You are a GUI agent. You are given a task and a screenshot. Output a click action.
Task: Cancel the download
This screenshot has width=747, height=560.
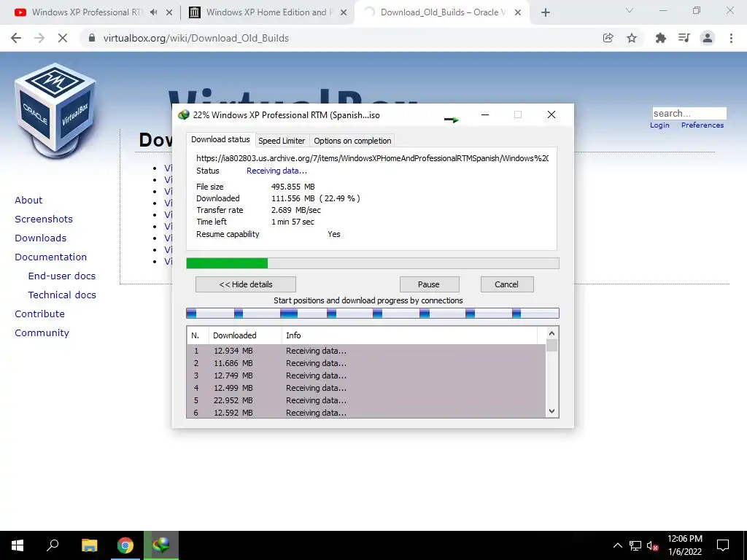coord(506,284)
